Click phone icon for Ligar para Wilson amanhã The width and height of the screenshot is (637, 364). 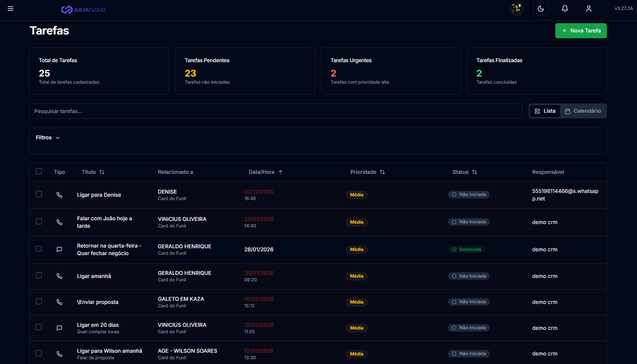pos(59,354)
